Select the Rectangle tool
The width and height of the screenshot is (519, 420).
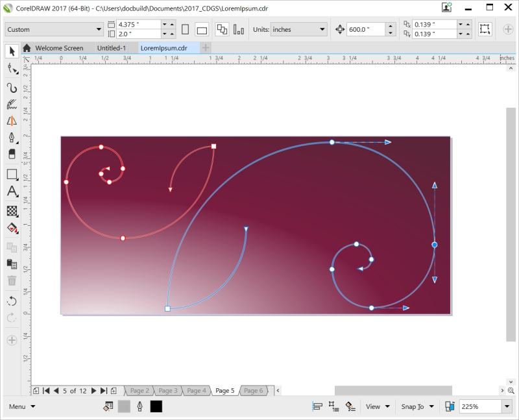(x=12, y=174)
